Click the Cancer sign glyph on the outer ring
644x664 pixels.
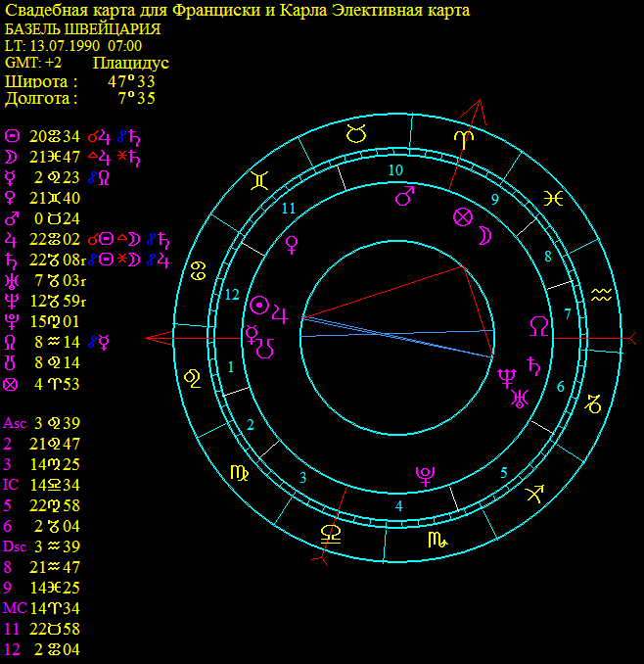tap(199, 271)
